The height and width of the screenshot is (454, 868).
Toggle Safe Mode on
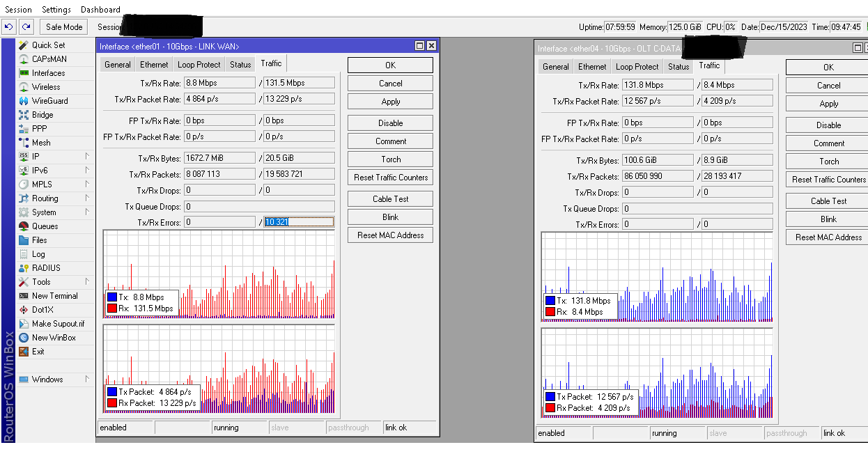(x=64, y=27)
